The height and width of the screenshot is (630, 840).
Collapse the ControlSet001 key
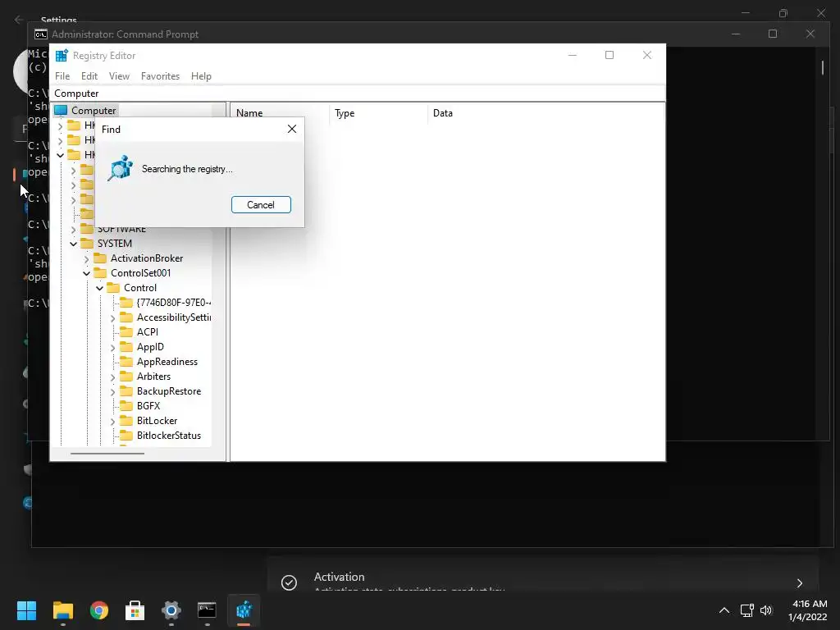click(x=86, y=273)
